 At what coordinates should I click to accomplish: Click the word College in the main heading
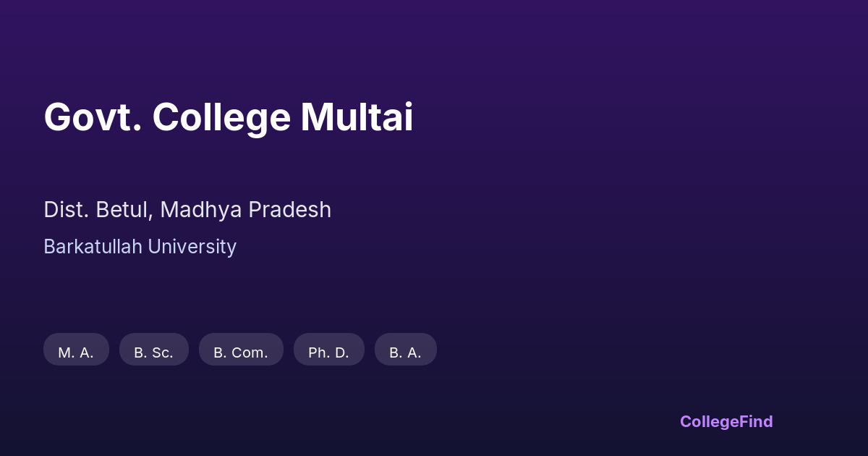(x=221, y=117)
